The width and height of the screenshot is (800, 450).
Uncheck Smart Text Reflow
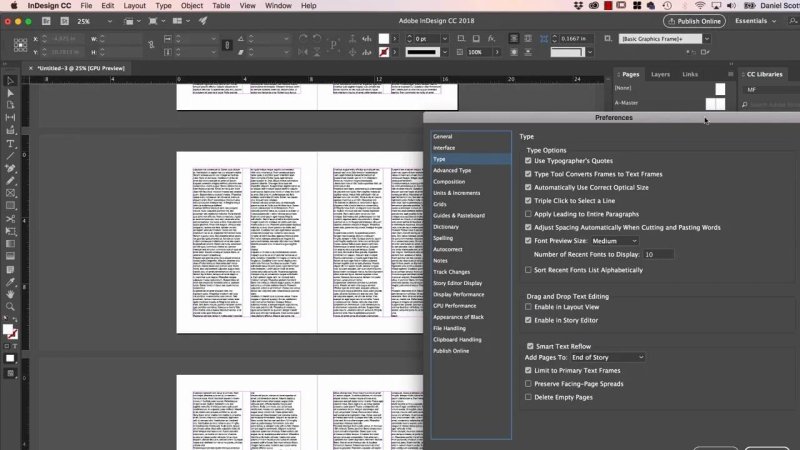[530, 346]
